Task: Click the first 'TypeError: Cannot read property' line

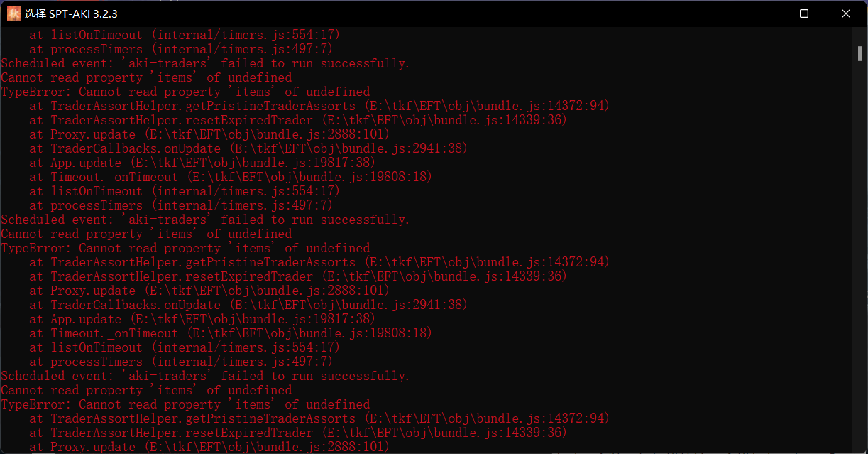Action: [185, 92]
